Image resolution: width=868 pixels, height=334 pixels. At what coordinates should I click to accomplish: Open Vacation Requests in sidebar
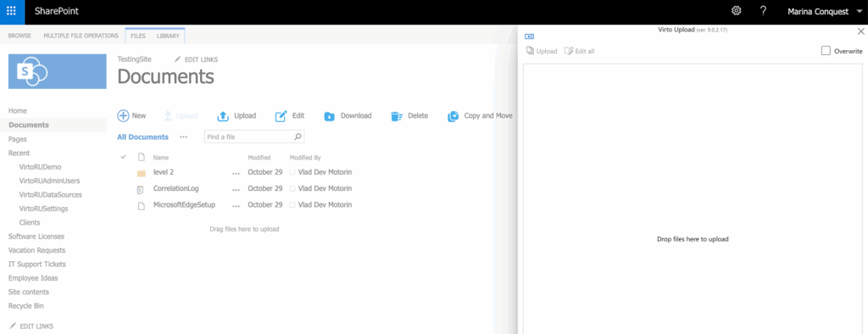(x=36, y=250)
